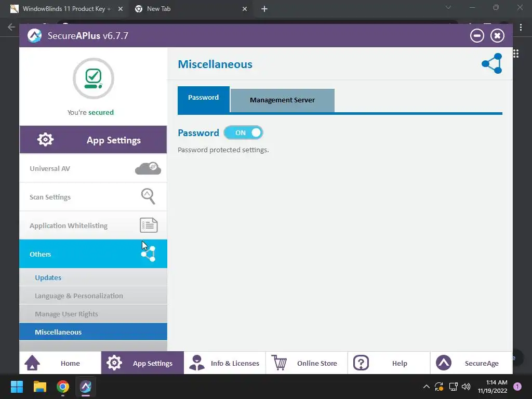Go to Home in bottom navigation

[60, 363]
